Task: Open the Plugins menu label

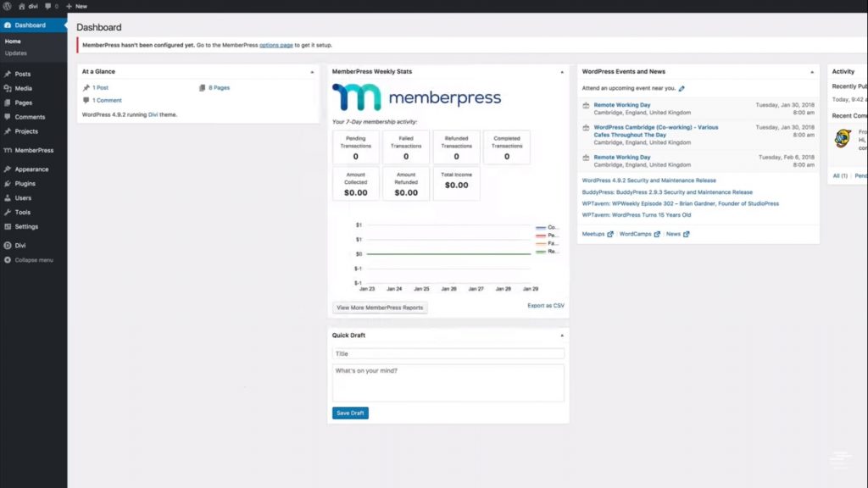Action: click(25, 183)
